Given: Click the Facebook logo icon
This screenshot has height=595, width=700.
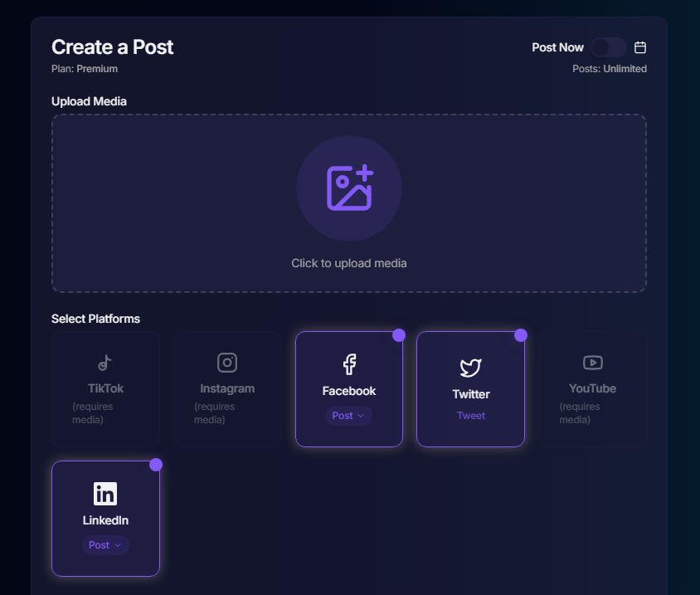Looking at the screenshot, I should point(348,364).
